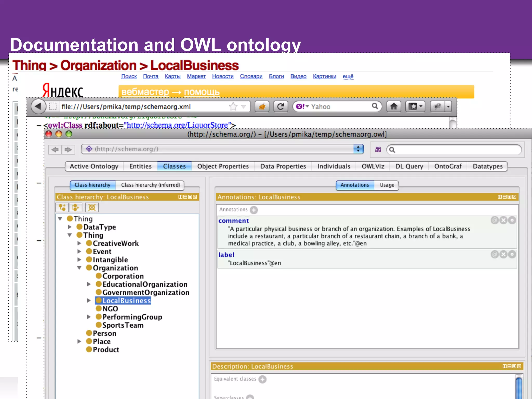532x399 pixels.
Task: Click the Поиск link in the Yandex header
Action: pyautogui.click(x=129, y=76)
